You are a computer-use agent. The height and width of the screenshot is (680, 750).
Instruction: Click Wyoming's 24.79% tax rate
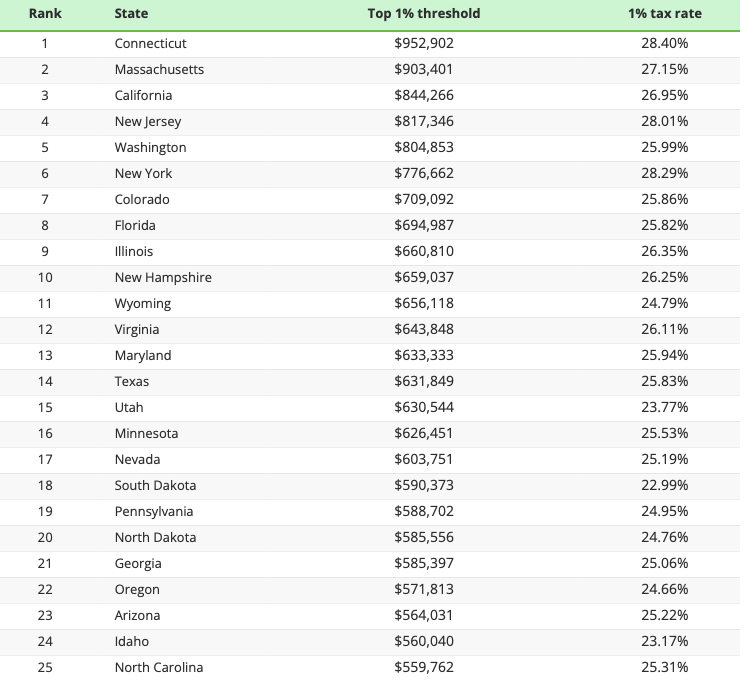click(664, 304)
